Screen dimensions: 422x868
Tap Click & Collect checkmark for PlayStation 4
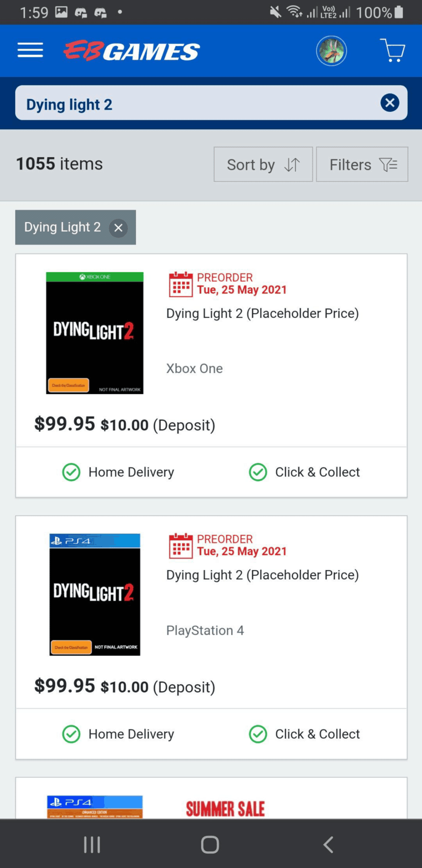(x=258, y=734)
